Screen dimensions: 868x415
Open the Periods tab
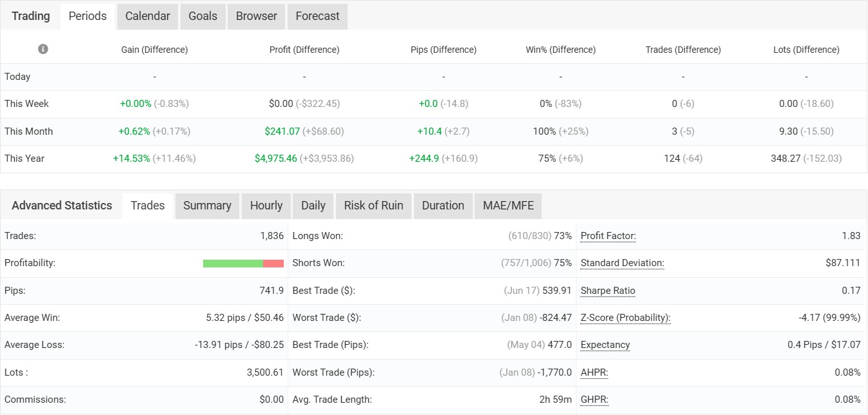click(88, 16)
